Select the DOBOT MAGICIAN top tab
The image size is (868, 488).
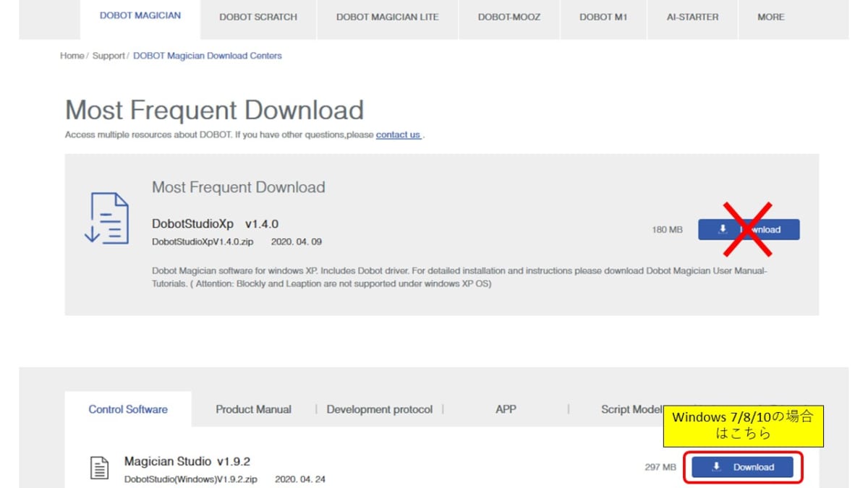(x=140, y=16)
